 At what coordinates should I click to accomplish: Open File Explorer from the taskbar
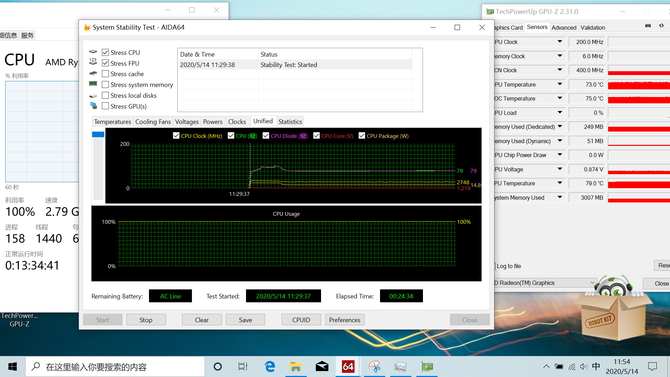[295, 366]
